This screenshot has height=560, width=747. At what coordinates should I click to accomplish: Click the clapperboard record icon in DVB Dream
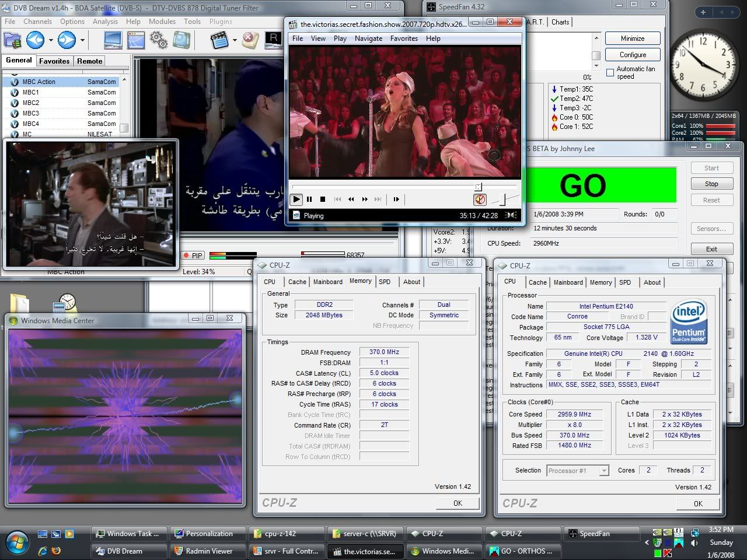pos(219,40)
